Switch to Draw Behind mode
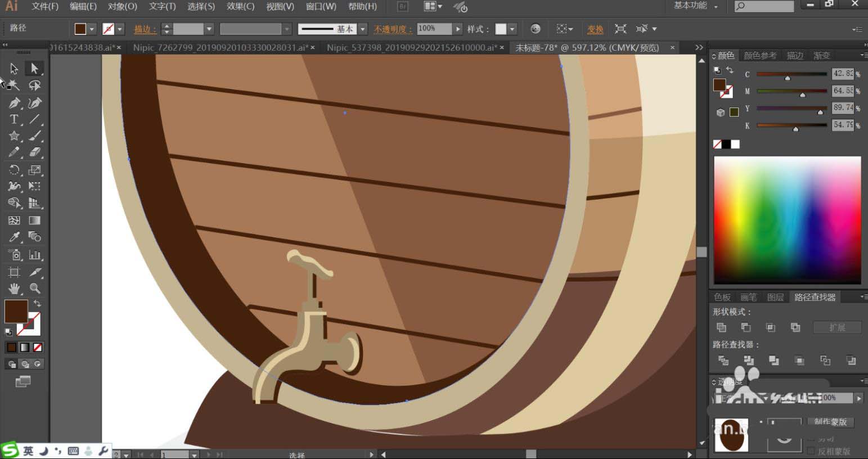 point(25,364)
